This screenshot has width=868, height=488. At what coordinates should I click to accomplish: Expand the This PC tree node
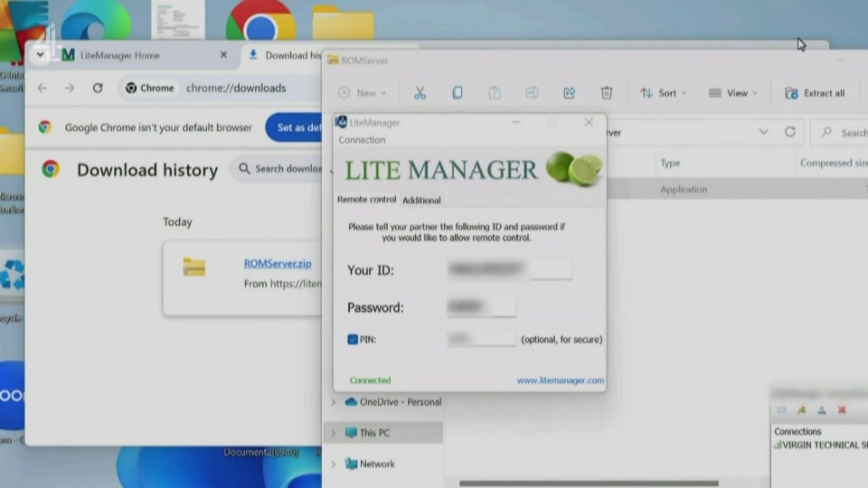click(x=334, y=433)
